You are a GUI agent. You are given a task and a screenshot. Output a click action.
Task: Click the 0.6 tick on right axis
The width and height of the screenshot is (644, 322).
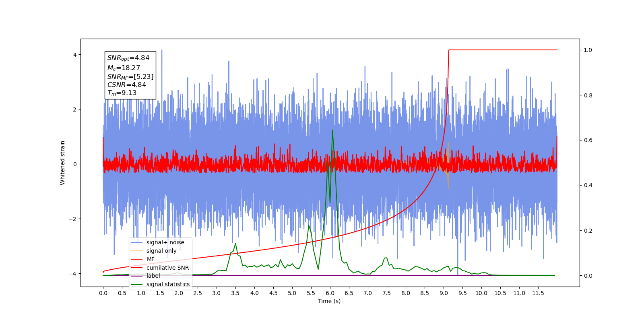click(x=588, y=140)
